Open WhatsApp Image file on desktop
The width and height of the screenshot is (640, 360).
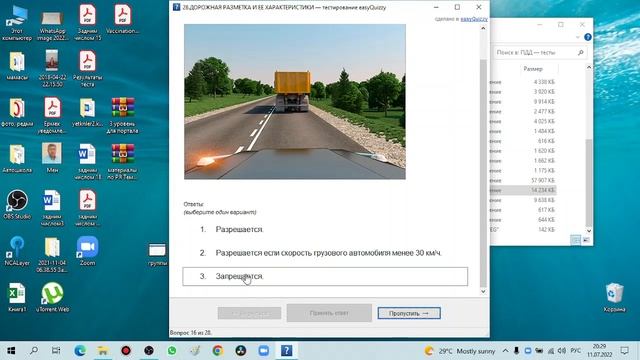coord(52,24)
